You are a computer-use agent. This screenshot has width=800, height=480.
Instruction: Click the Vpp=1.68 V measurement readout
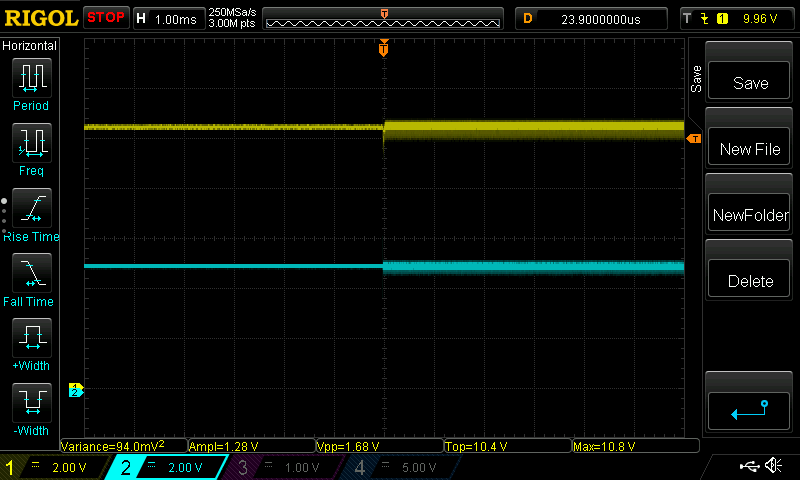[379, 446]
